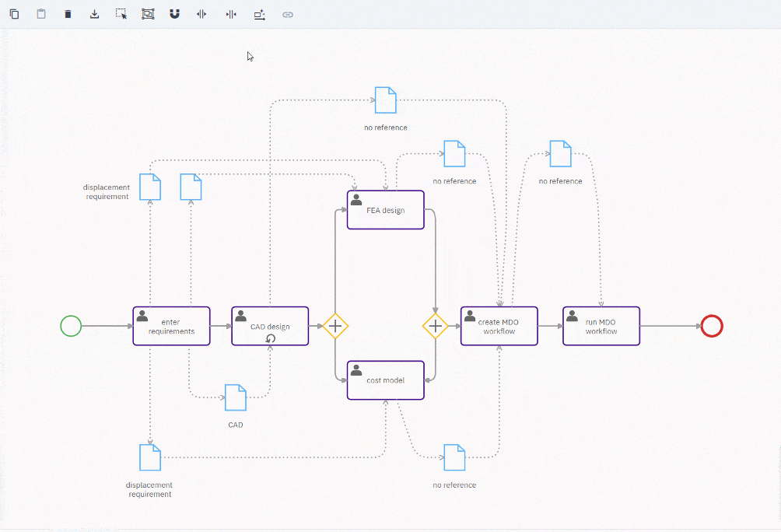Click the 'CAD' data object label
The height and width of the screenshot is (532, 781).
click(x=236, y=425)
